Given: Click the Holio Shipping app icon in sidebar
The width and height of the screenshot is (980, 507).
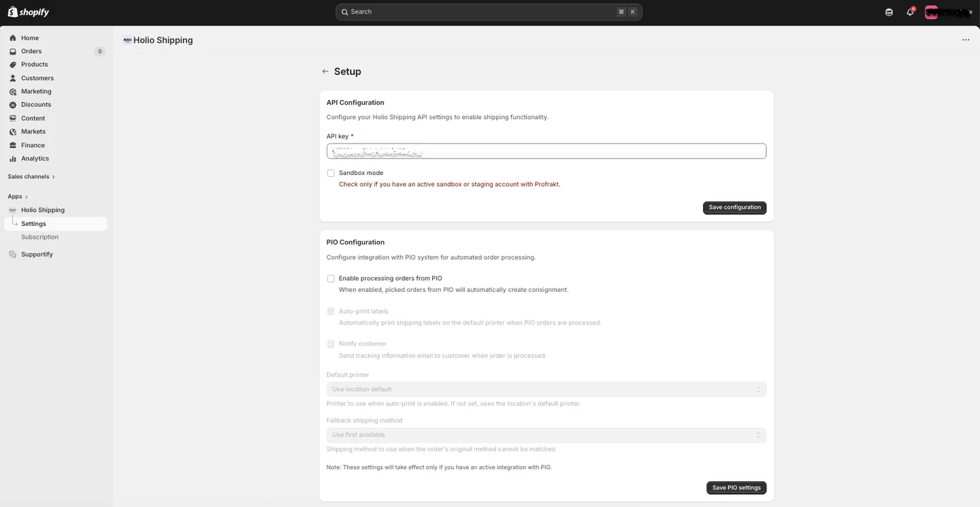Looking at the screenshot, I should click(12, 210).
